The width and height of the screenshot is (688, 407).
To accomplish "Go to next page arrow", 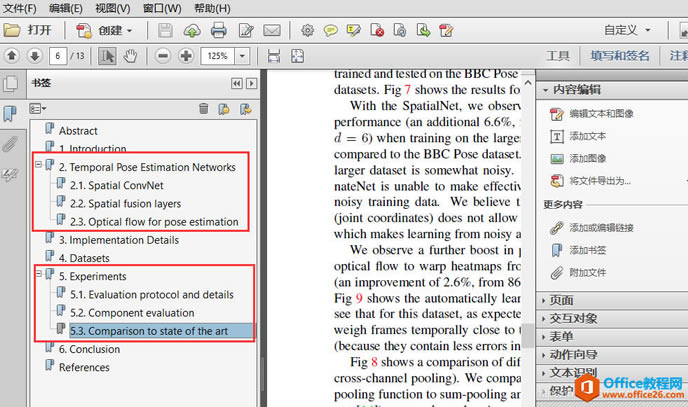I will click(35, 56).
